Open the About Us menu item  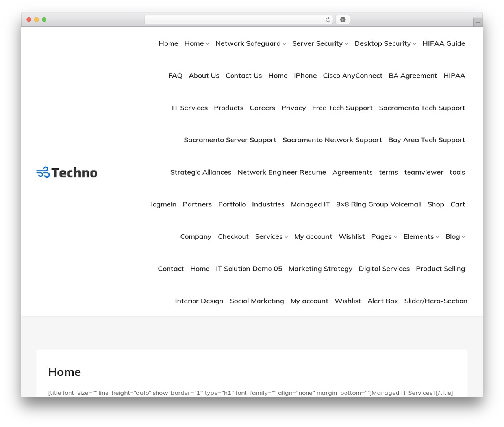pyautogui.click(x=204, y=76)
